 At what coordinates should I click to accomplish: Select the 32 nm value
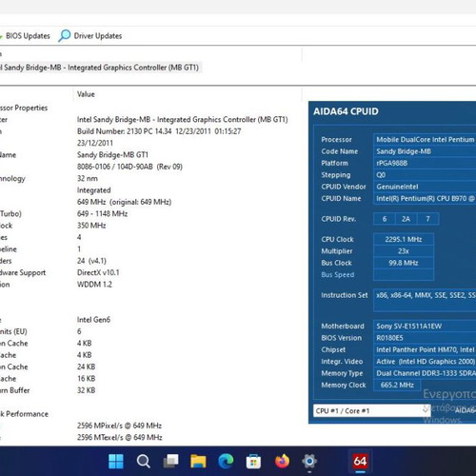coord(88,178)
